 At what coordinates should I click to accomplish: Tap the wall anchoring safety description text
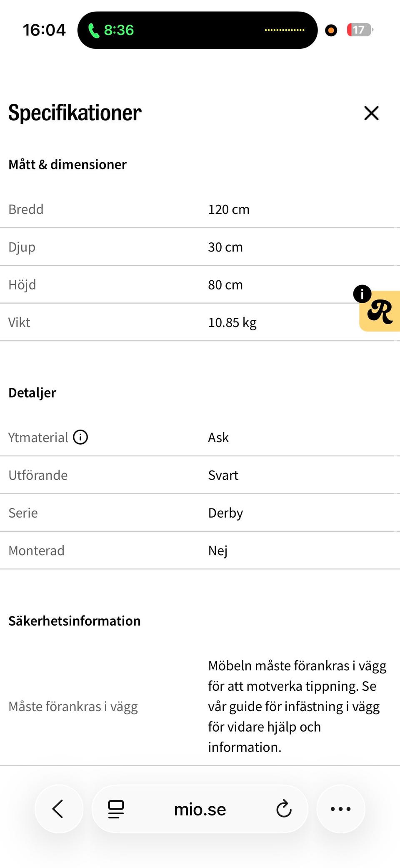click(x=297, y=706)
